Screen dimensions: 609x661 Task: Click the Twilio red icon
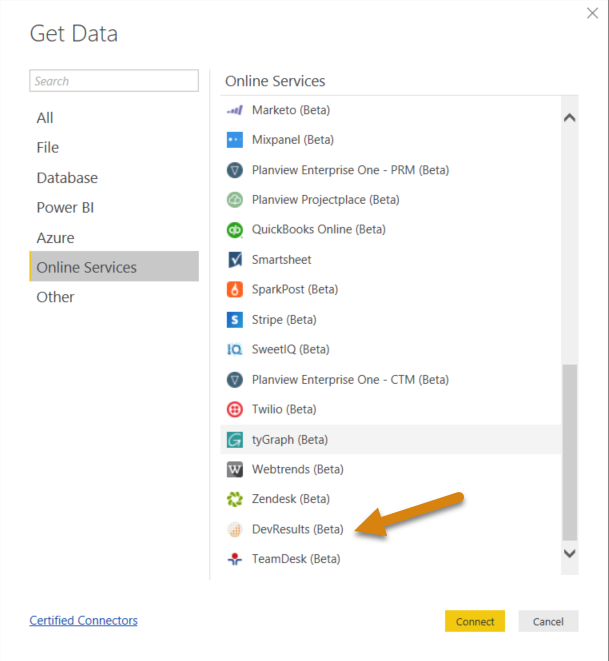point(235,409)
